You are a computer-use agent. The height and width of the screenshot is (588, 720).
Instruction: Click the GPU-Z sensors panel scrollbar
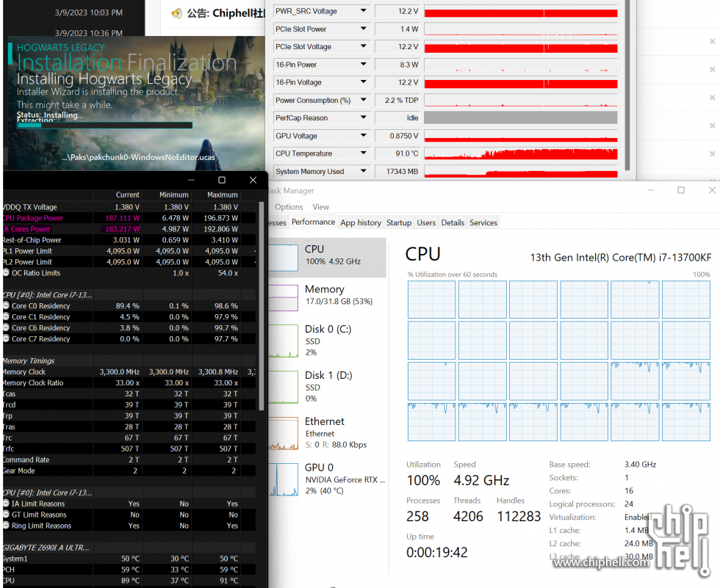click(x=627, y=85)
